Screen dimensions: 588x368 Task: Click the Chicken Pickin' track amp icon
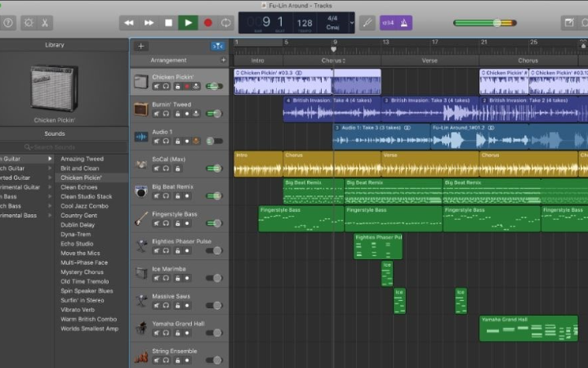(141, 82)
